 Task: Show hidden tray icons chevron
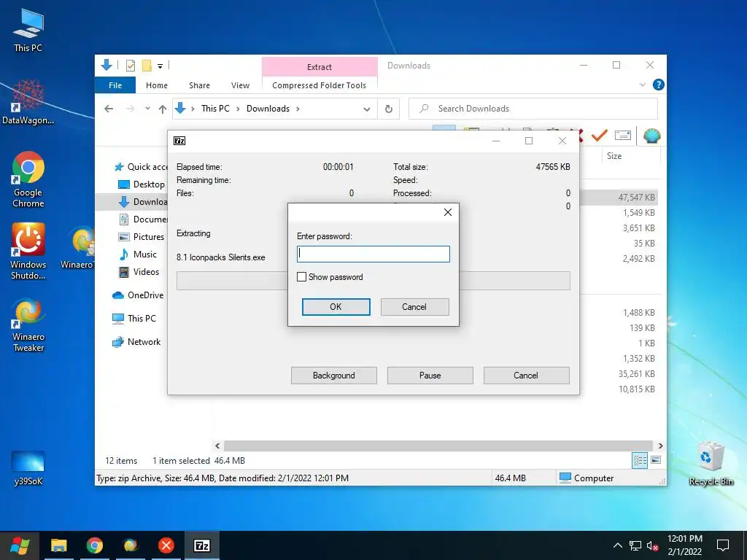(x=617, y=545)
